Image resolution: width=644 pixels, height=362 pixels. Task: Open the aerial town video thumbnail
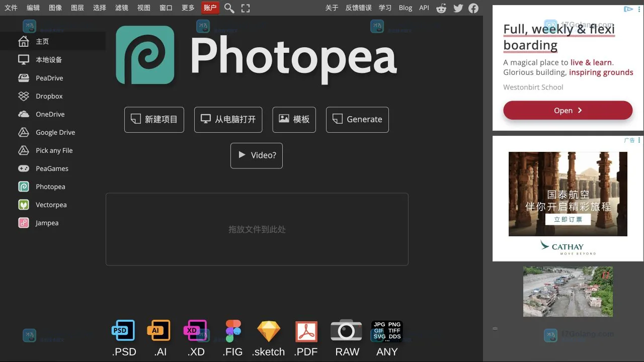(x=568, y=292)
